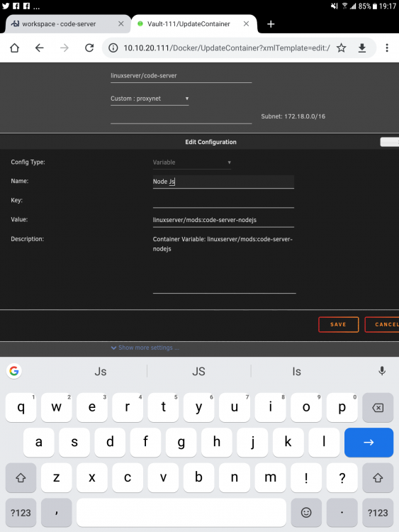
Task: Cancel the edit configuration dialog
Action: pyautogui.click(x=382, y=325)
